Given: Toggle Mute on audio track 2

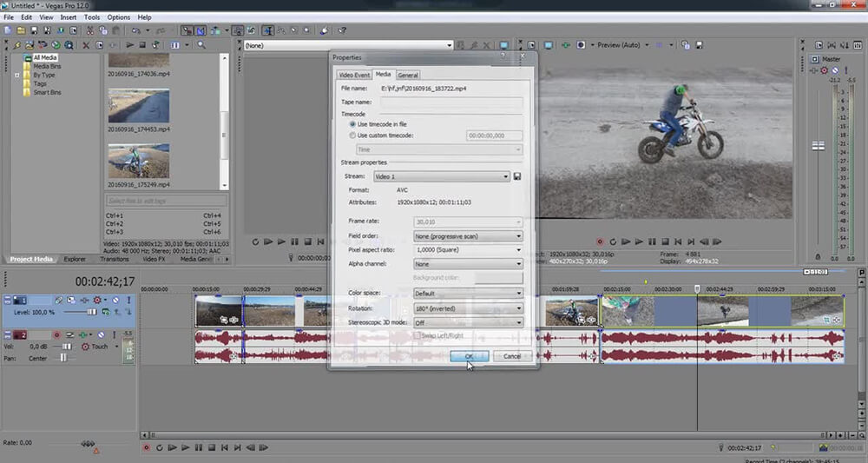Looking at the screenshot, I should [102, 335].
